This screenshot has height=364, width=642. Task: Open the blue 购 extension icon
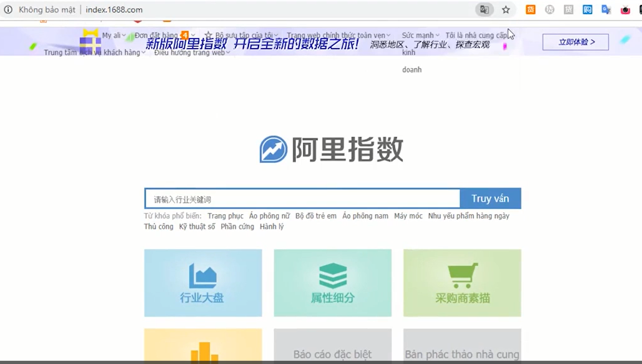(588, 9)
